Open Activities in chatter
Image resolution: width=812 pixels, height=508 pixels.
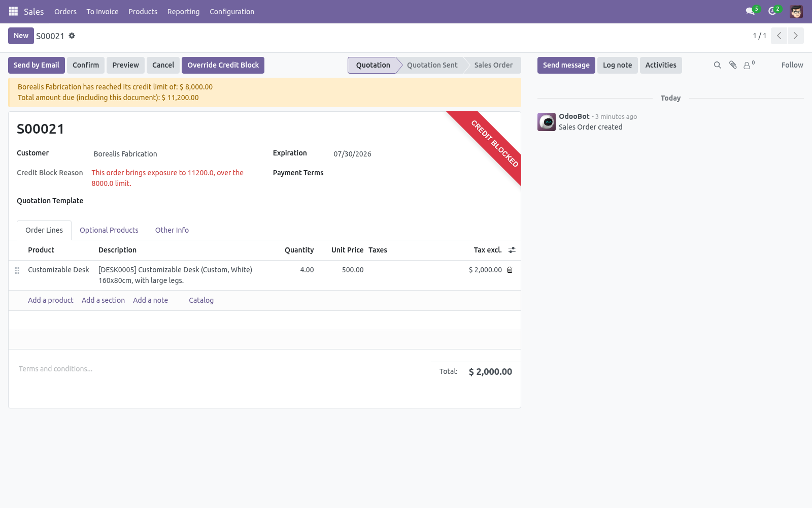click(x=661, y=65)
